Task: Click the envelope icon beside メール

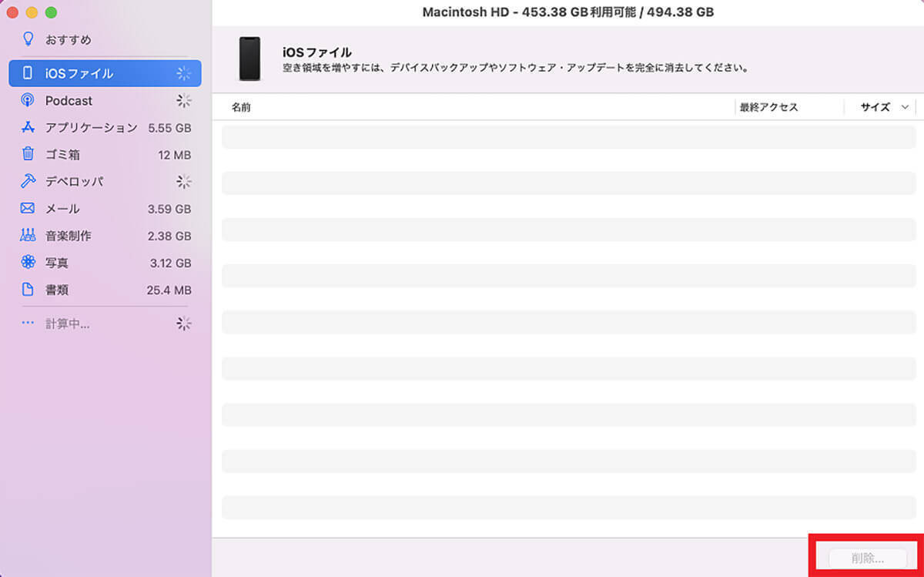Action: coord(28,208)
